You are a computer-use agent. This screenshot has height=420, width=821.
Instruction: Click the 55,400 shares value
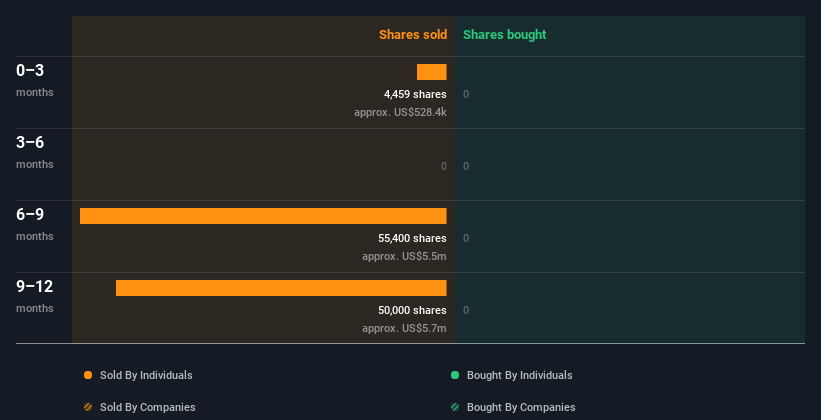click(x=413, y=238)
